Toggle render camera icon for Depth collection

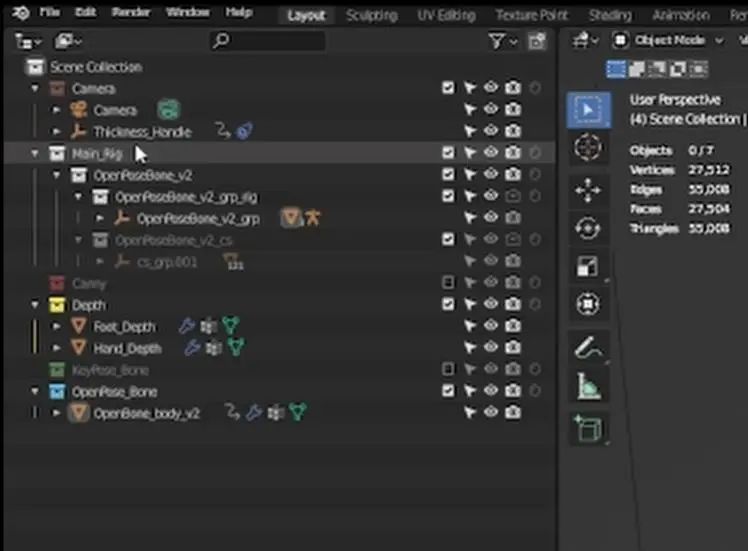click(513, 304)
